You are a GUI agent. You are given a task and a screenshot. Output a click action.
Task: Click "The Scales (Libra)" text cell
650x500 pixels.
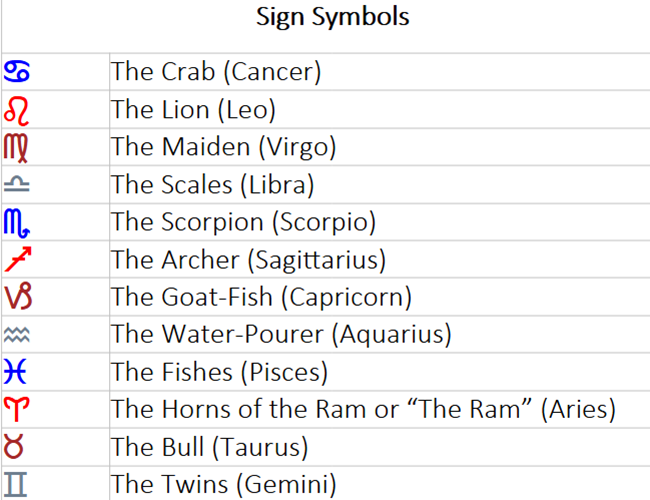213,185
